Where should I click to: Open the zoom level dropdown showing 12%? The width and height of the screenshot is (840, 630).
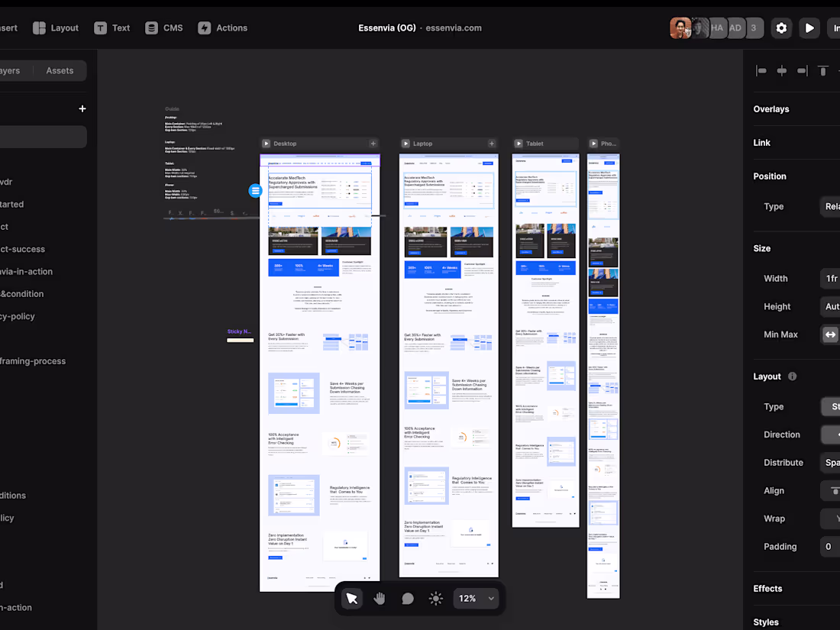(x=476, y=599)
